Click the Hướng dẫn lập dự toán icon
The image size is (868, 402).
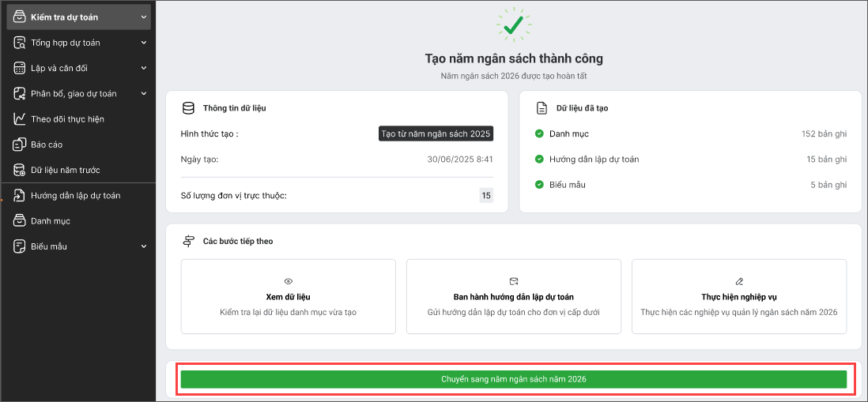pos(19,195)
